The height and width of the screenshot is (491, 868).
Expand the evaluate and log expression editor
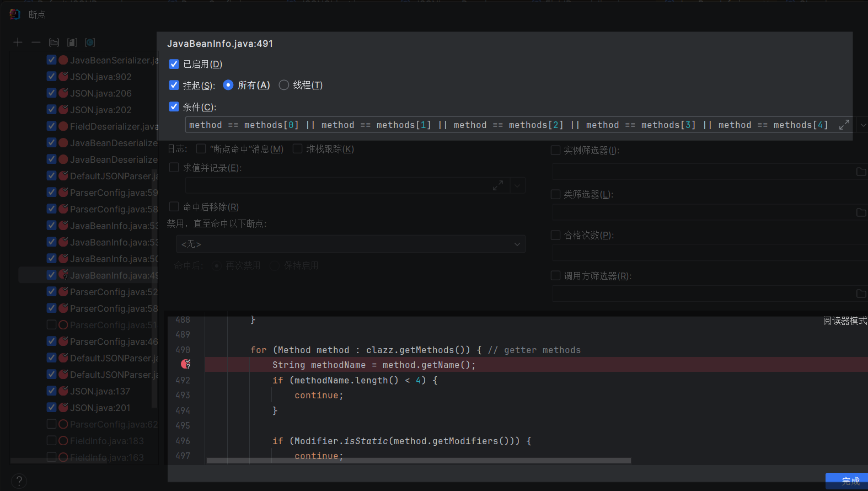tap(498, 186)
